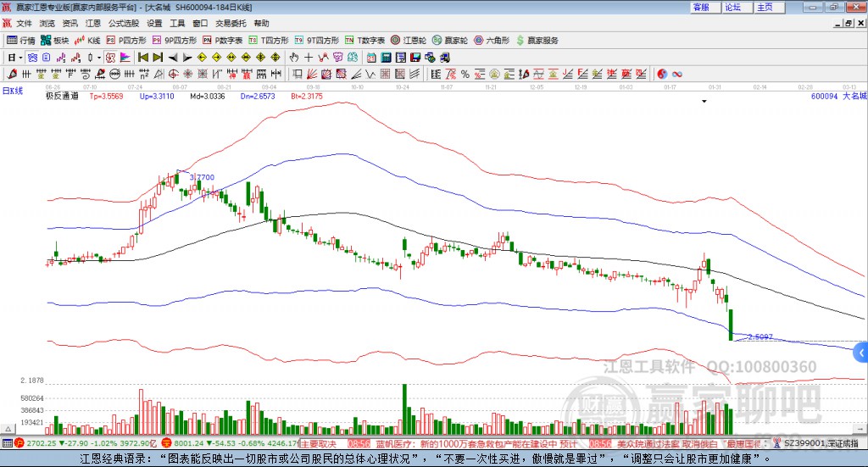Click the 极反通道 indicator label
The height and width of the screenshot is (467, 868).
click(62, 96)
